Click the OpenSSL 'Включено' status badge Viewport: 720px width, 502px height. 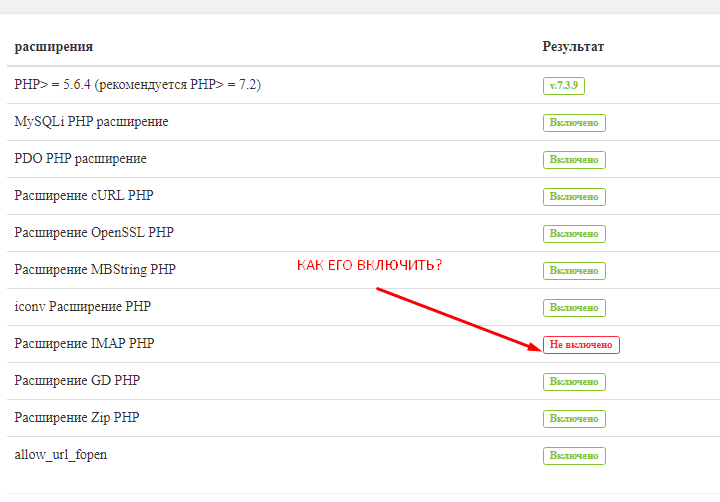[574, 234]
